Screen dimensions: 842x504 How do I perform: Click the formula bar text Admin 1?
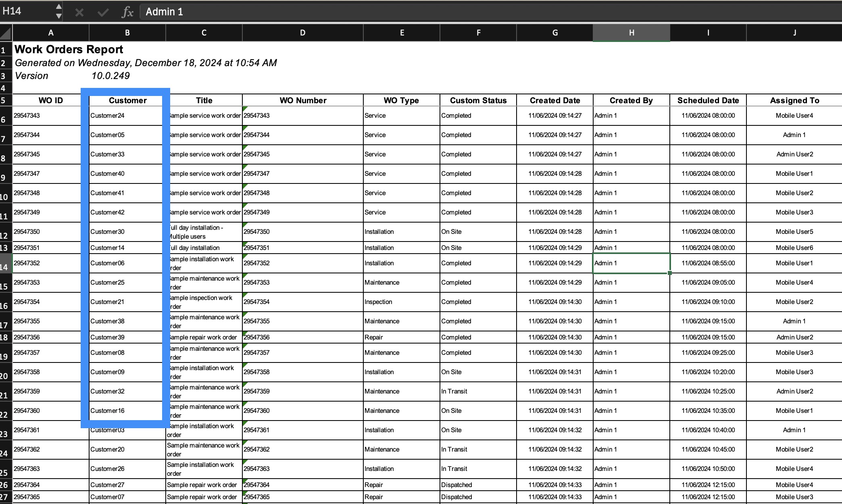coord(164,12)
